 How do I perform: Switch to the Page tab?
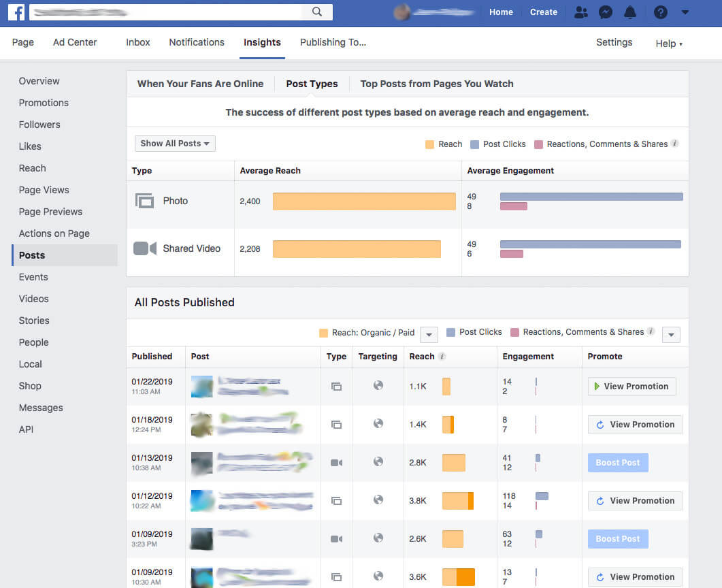pos(23,42)
